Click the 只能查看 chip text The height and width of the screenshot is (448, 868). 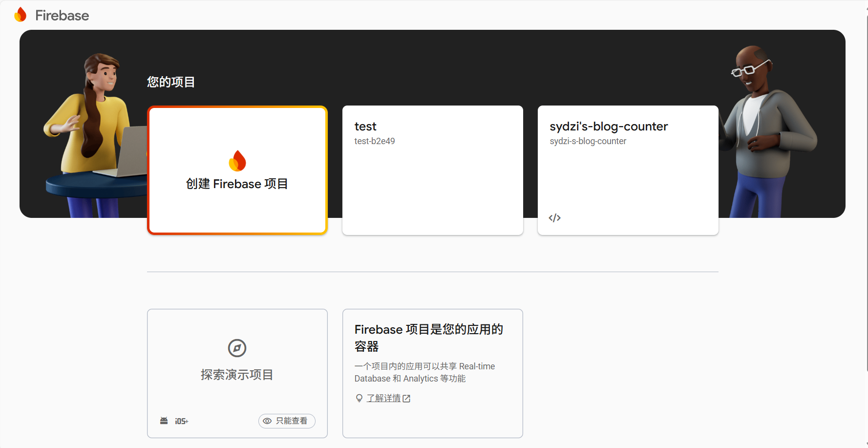tap(292, 421)
